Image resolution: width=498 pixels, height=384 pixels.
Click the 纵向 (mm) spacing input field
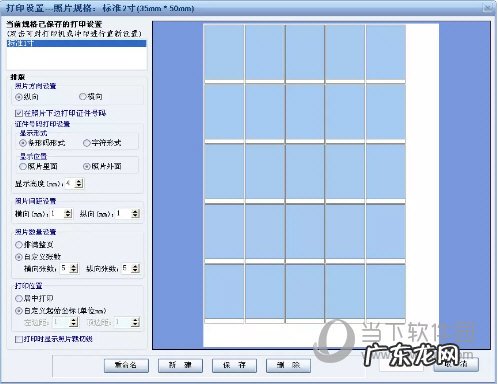[124, 213]
